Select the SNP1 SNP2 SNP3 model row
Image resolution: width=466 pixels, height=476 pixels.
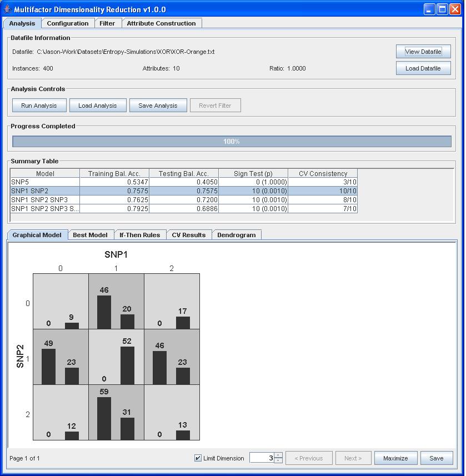click(44, 199)
